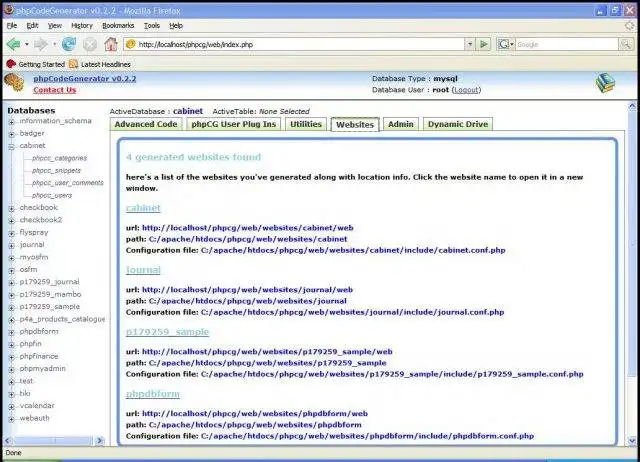
Task: Click the Contact Us link
Action: tap(54, 90)
